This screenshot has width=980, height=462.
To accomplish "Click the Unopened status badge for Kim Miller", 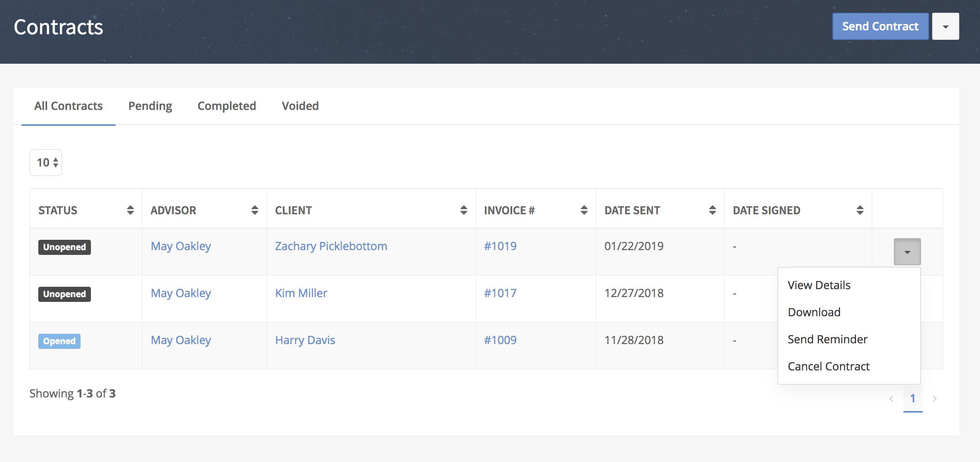I will point(64,294).
